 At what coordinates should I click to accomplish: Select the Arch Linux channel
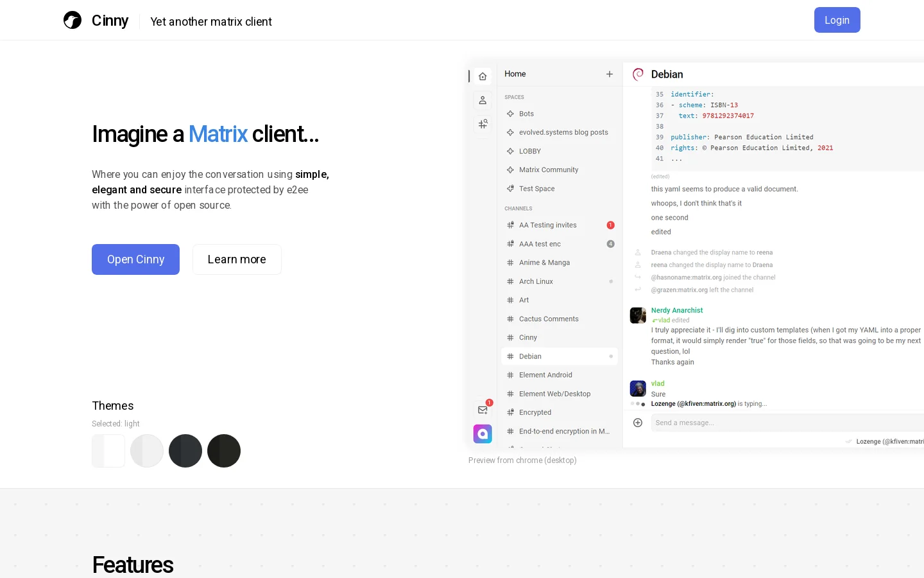coord(559,281)
